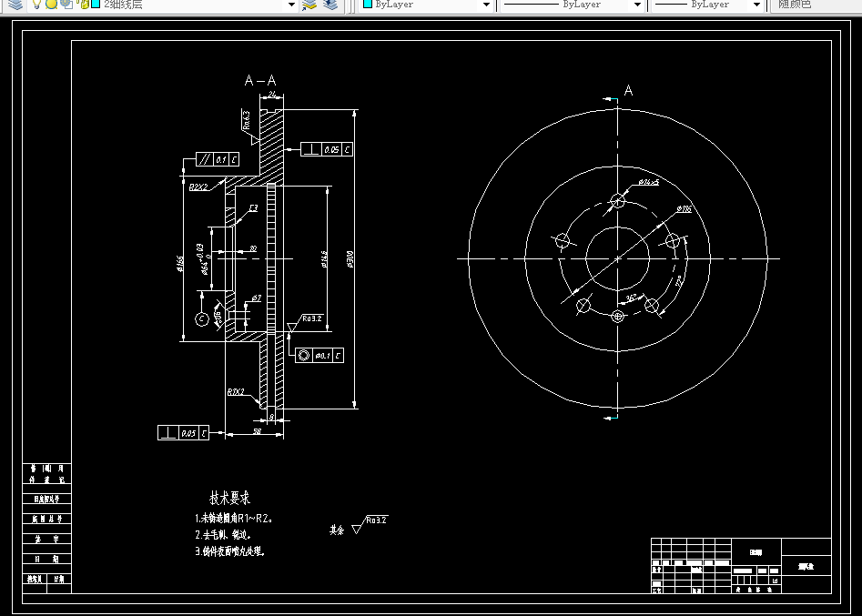Select the datum C circle symbol

[202, 318]
